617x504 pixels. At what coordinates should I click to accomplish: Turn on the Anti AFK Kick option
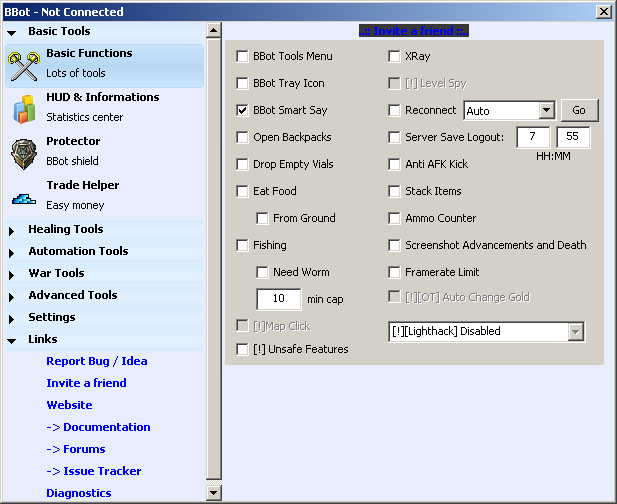coord(394,164)
